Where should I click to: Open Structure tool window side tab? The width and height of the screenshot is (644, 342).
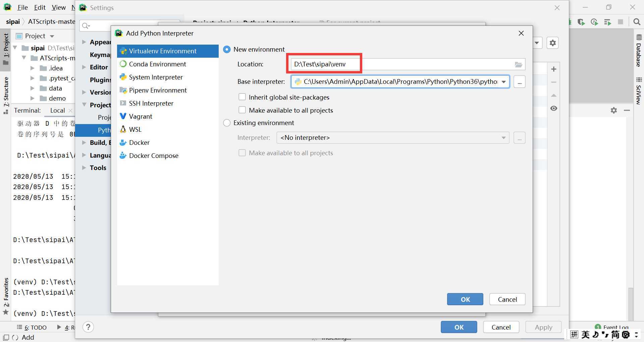(x=6, y=95)
